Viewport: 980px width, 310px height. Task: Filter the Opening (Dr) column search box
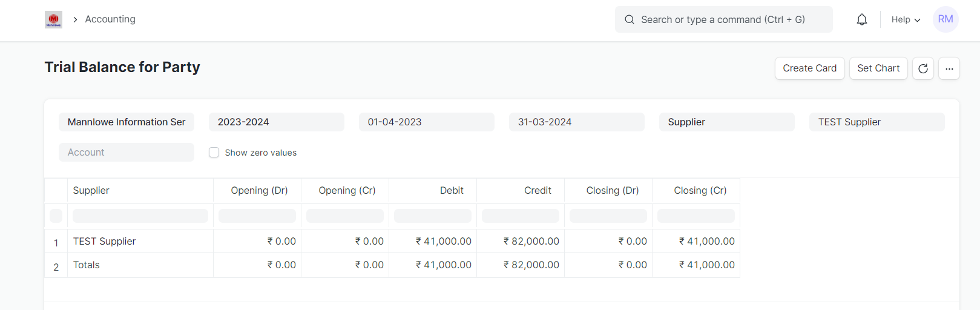(x=257, y=216)
